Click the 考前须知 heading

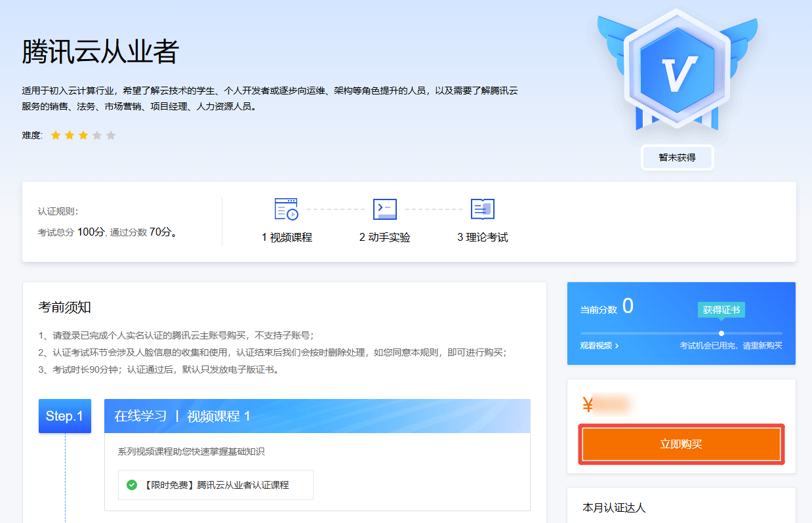[x=65, y=307]
